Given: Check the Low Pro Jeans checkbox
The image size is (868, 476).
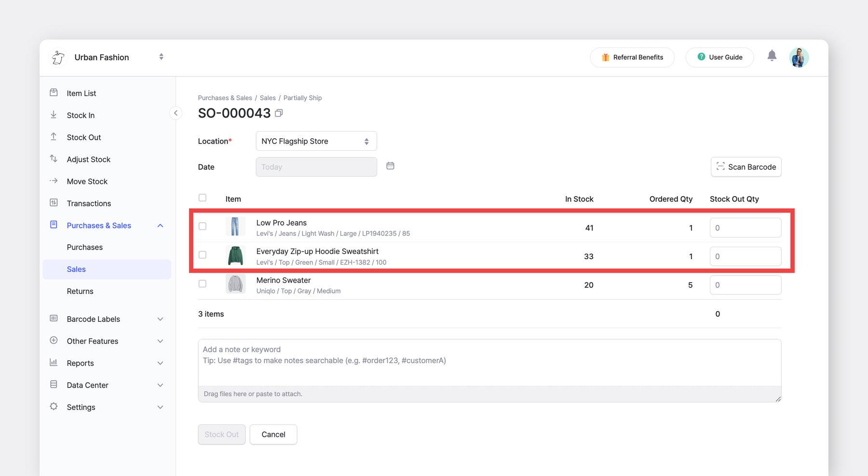Looking at the screenshot, I should [x=203, y=226].
